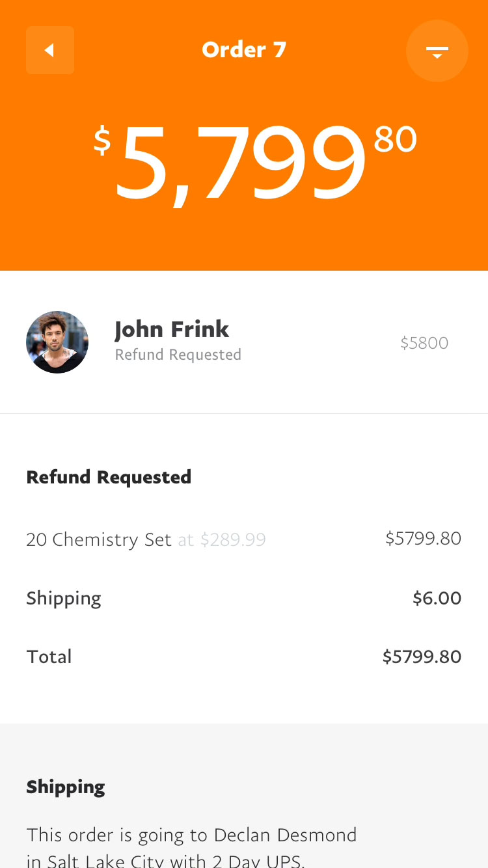Viewport: 488px width, 868px height.
Task: Tap the Chemistry Set line price $5799.80
Action: point(423,538)
